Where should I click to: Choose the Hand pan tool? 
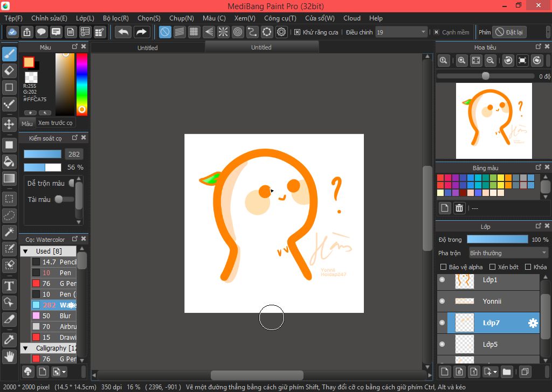tap(9, 357)
